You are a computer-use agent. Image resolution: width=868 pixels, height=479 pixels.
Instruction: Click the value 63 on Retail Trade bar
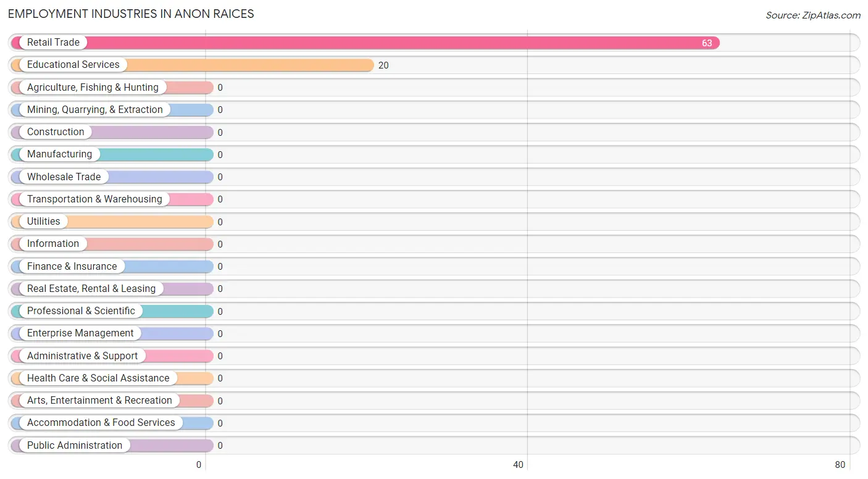click(x=707, y=43)
